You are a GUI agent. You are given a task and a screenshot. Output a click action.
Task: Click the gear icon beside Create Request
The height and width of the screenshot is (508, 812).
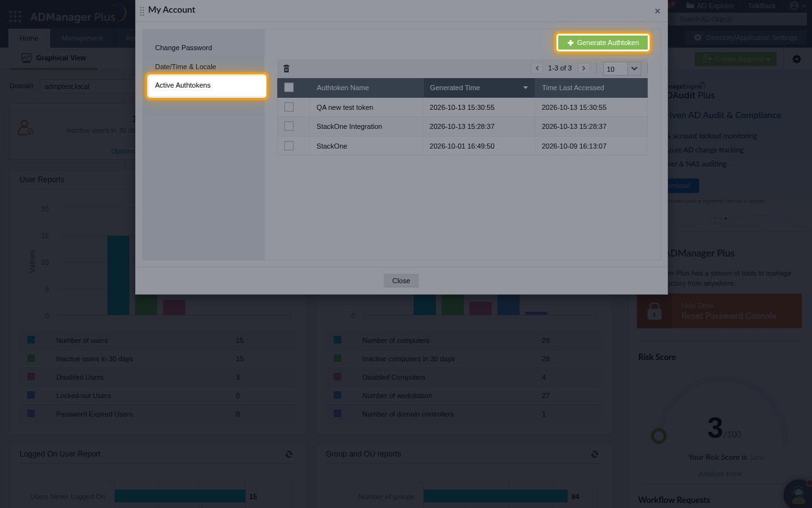pos(797,59)
